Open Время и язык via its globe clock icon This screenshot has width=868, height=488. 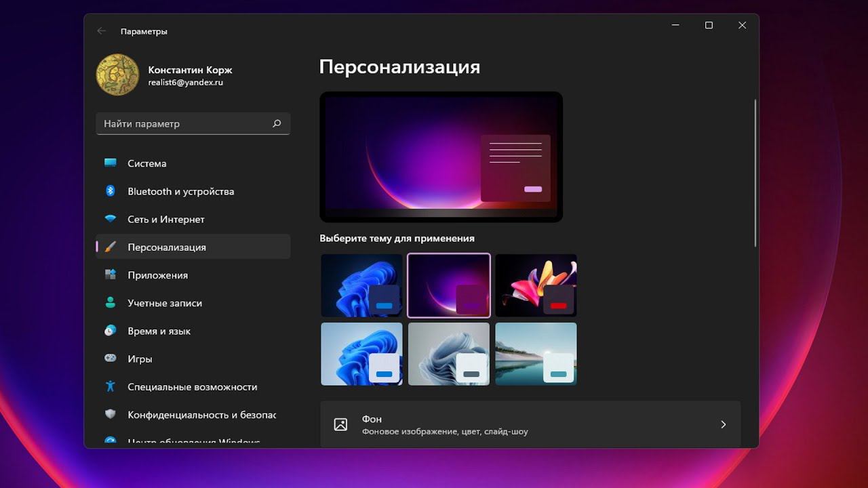(111, 331)
